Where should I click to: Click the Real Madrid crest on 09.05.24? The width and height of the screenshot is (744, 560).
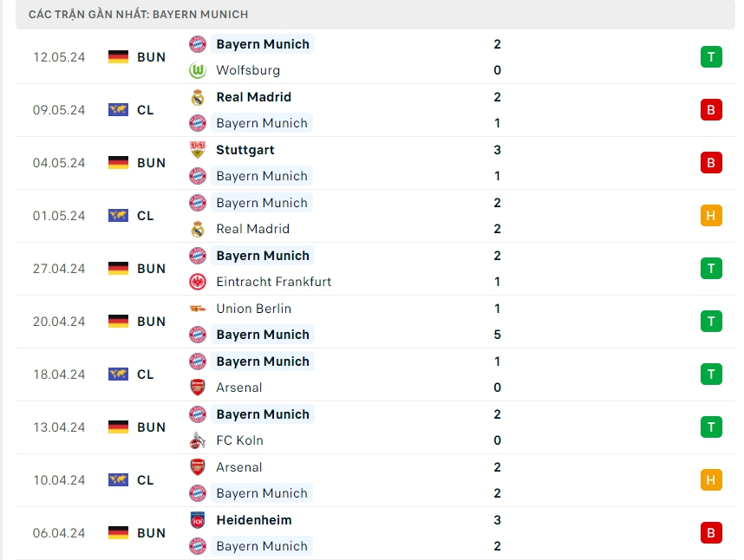coord(198,97)
